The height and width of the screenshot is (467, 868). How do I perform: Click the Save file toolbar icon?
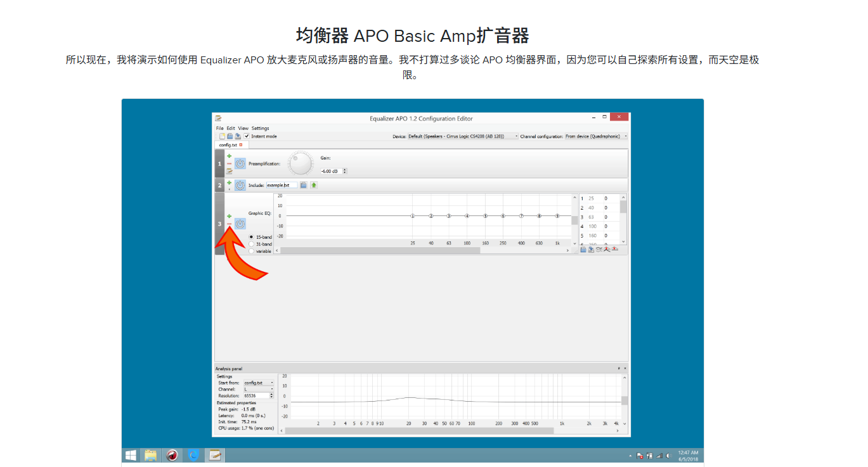pos(237,136)
